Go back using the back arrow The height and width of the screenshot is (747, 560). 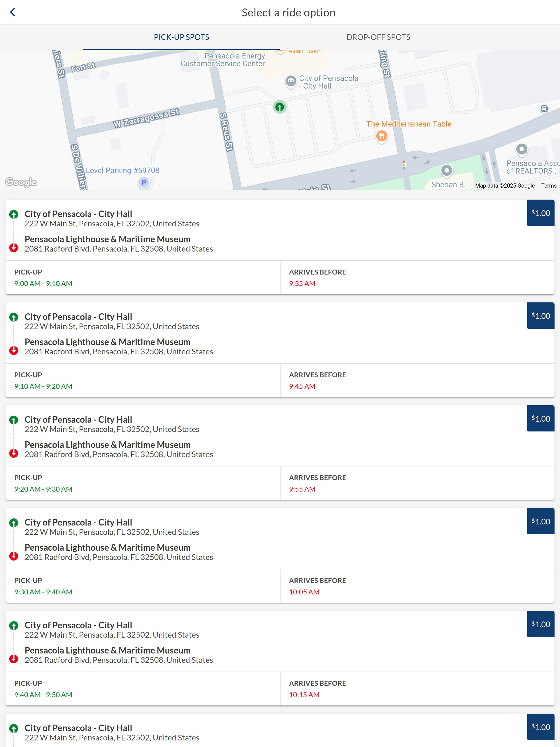13,12
